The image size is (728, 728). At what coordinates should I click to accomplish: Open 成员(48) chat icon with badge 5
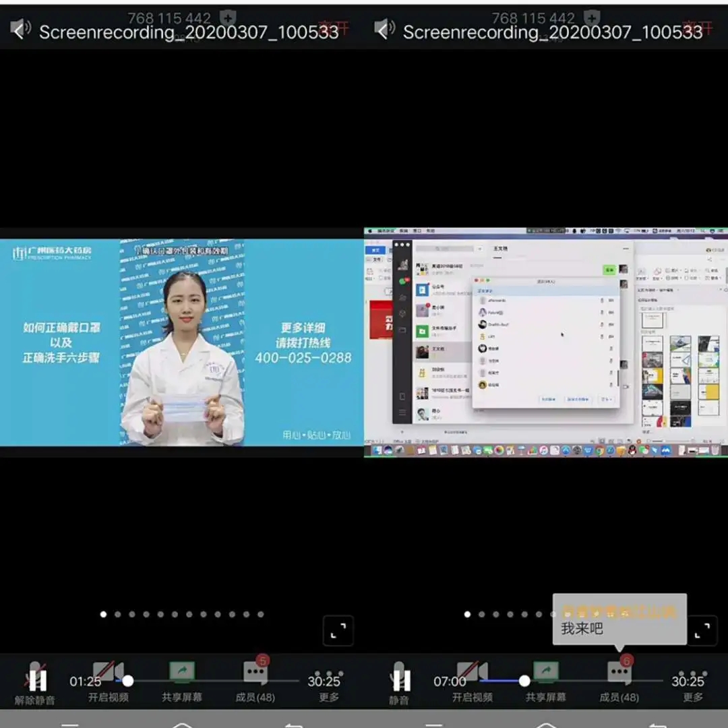coord(255,673)
